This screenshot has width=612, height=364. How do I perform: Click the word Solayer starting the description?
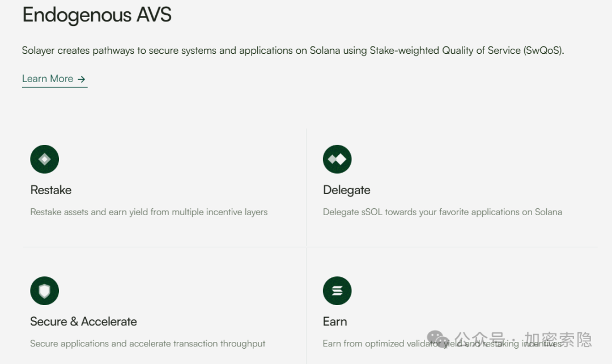pos(38,50)
